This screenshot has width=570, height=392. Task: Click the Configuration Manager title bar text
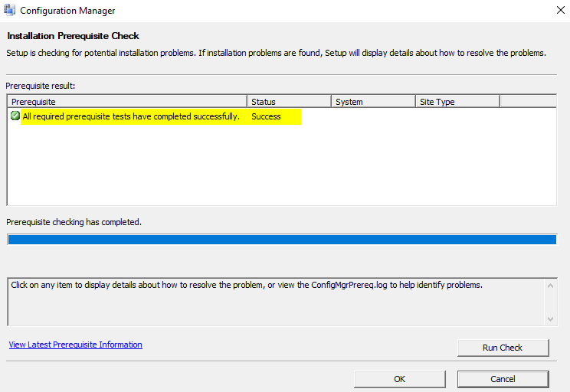[67, 11]
